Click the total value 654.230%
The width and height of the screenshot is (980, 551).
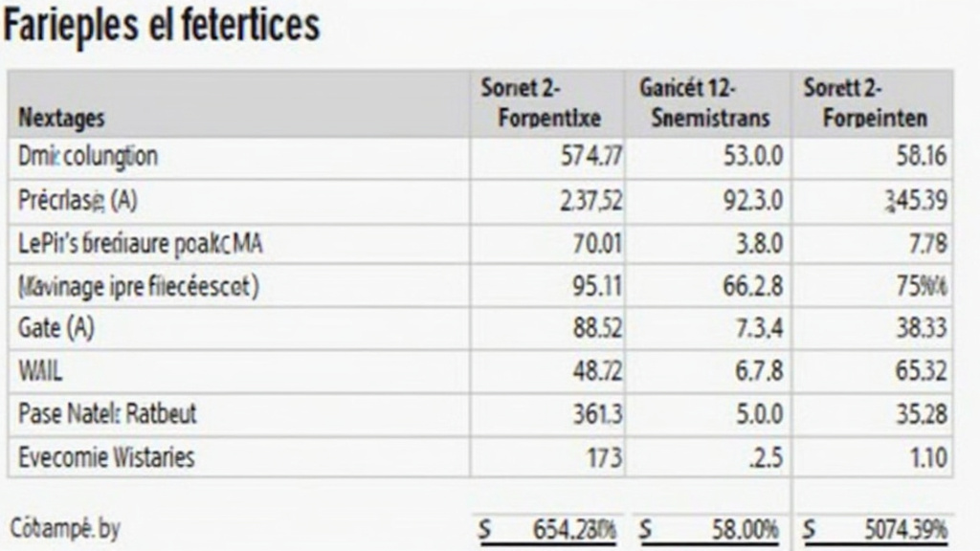570,529
